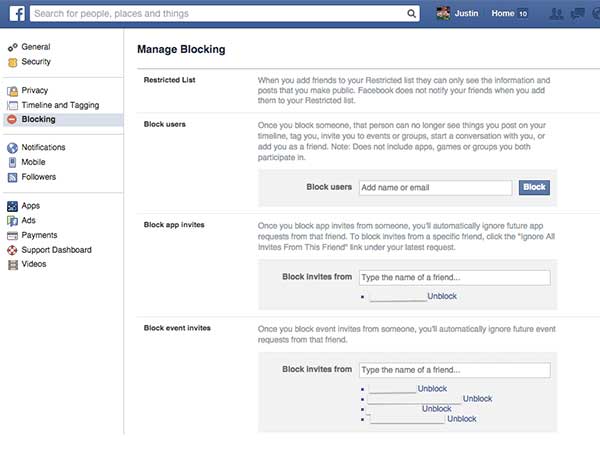Click the Mobile phone icon in sidebar
600x450 pixels.
point(12,162)
